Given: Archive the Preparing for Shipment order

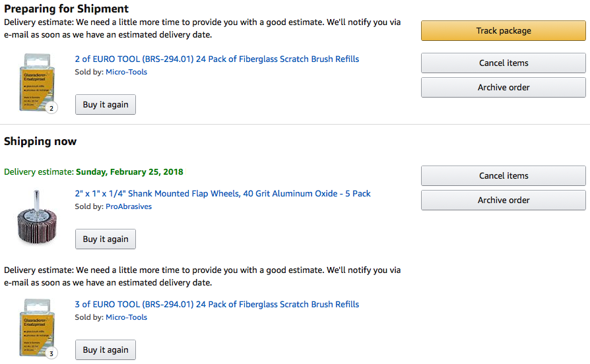Looking at the screenshot, I should point(503,88).
